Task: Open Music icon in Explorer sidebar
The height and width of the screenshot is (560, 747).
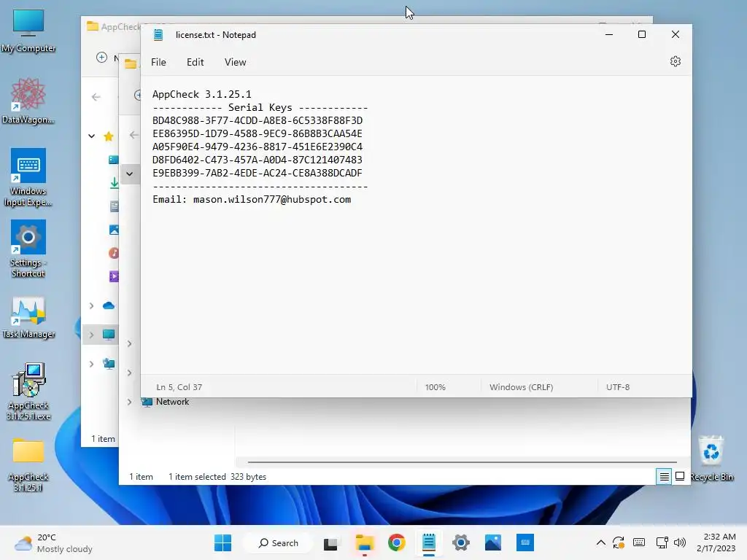Action: pos(114,253)
